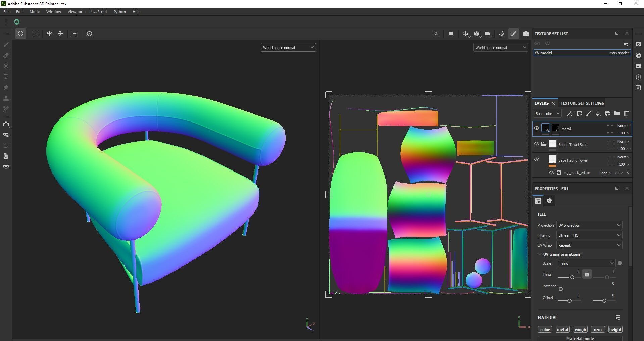Open the Filtering dropdown
Viewport: 644px width, 341px height.
pyautogui.click(x=589, y=235)
